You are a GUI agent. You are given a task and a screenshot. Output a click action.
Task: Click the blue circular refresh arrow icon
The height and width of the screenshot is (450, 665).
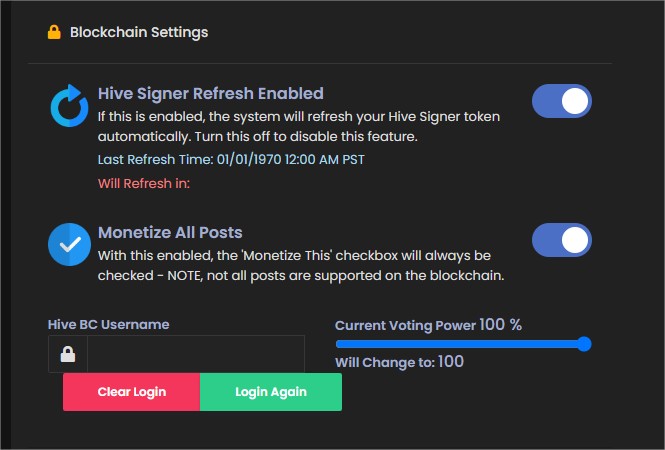tap(69, 106)
